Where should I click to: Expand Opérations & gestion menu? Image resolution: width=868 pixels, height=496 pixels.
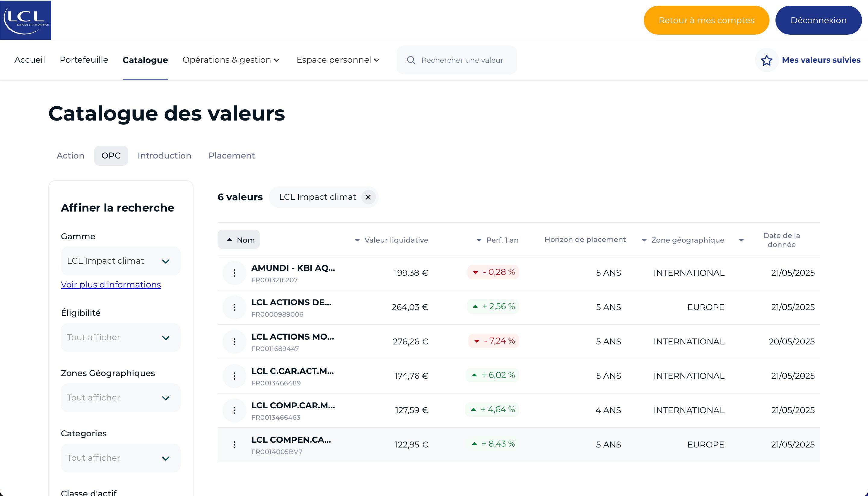(231, 60)
